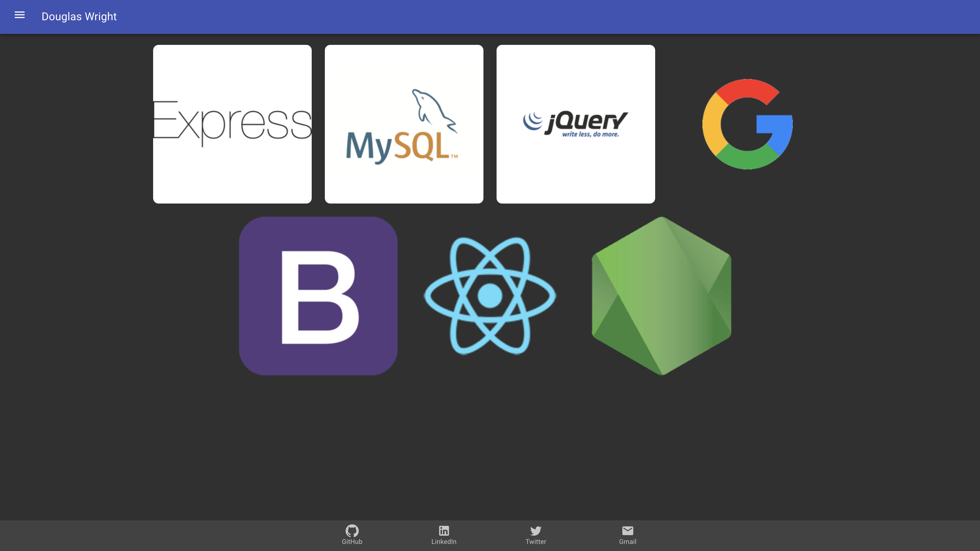Screen dimensions: 980x551
Task: Open the LinkedIn text label link
Action: click(x=444, y=541)
